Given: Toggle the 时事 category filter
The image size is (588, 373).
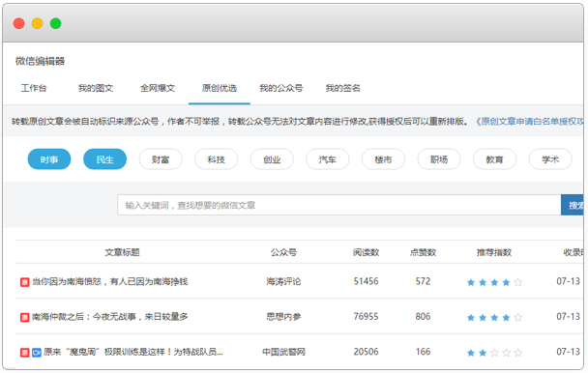Looking at the screenshot, I should tap(49, 159).
